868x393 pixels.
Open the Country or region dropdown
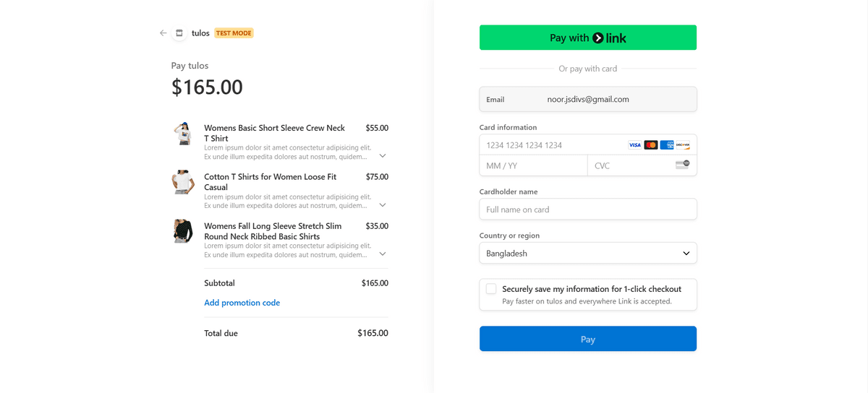(x=587, y=254)
